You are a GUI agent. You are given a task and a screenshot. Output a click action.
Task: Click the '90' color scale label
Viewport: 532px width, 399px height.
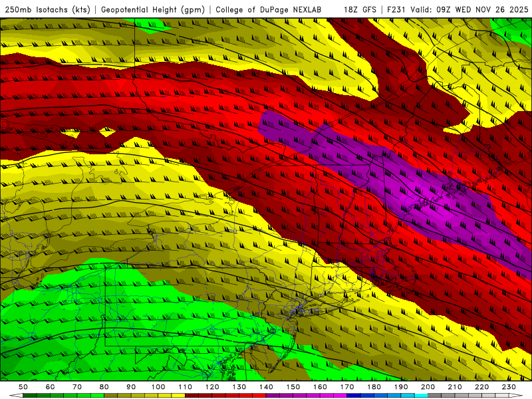(x=131, y=387)
